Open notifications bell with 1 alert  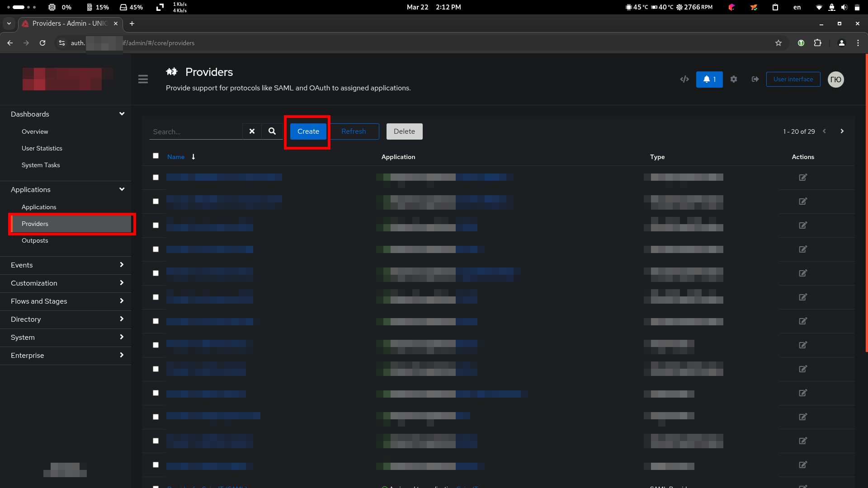point(709,79)
